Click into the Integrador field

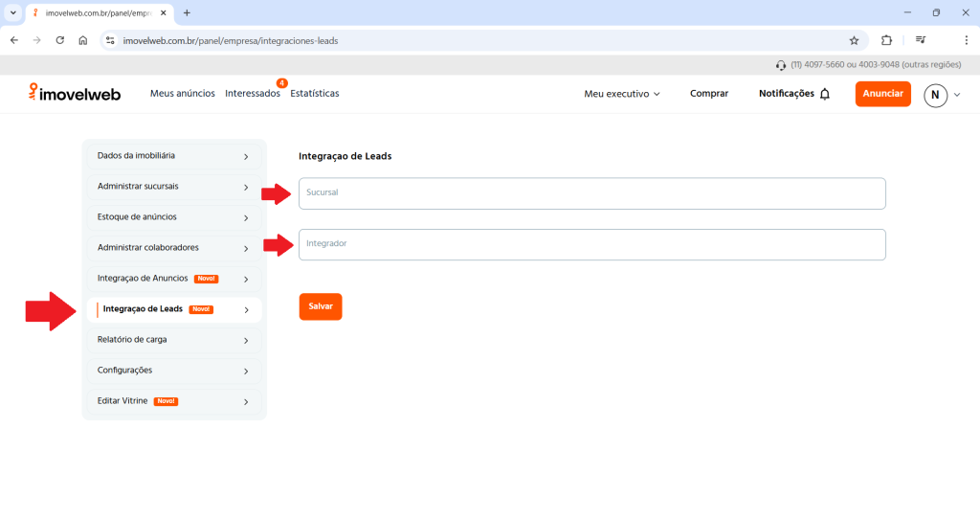click(591, 244)
